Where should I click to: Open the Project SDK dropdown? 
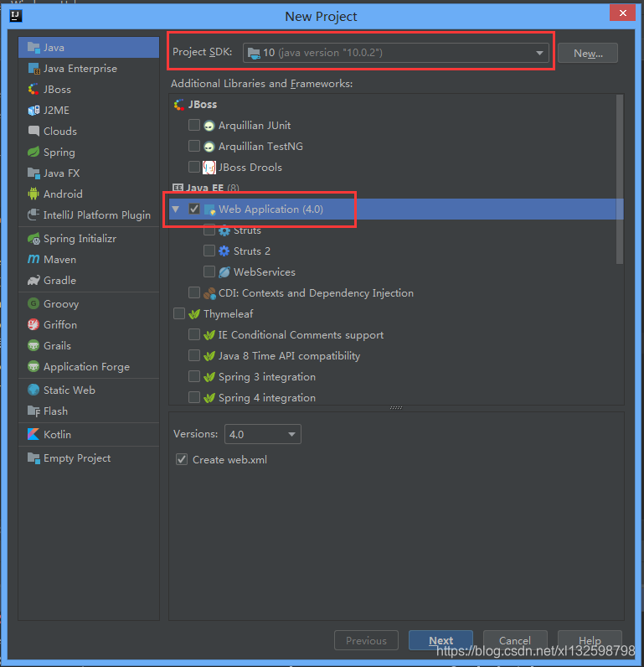(x=396, y=53)
